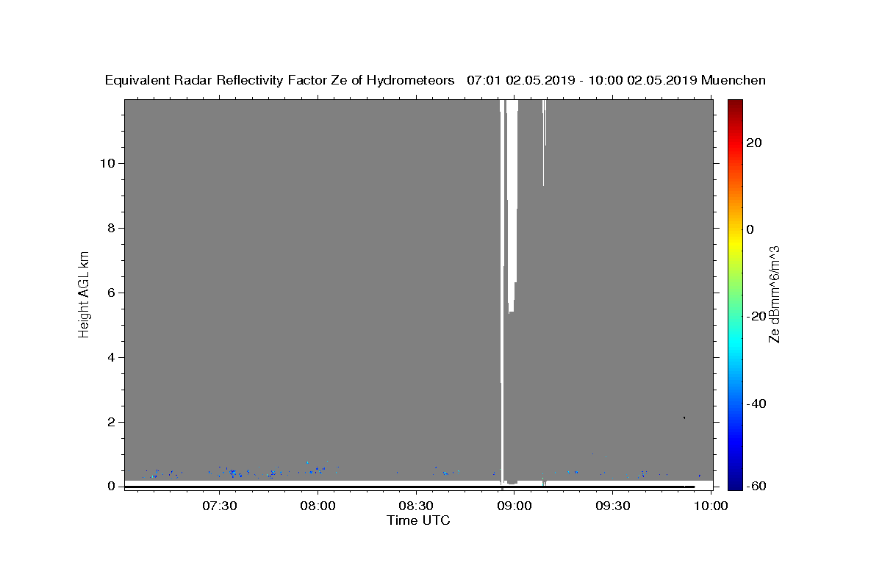Click the blue echo cluster above 08:00
The width and height of the screenshot is (882, 588).
point(317,469)
